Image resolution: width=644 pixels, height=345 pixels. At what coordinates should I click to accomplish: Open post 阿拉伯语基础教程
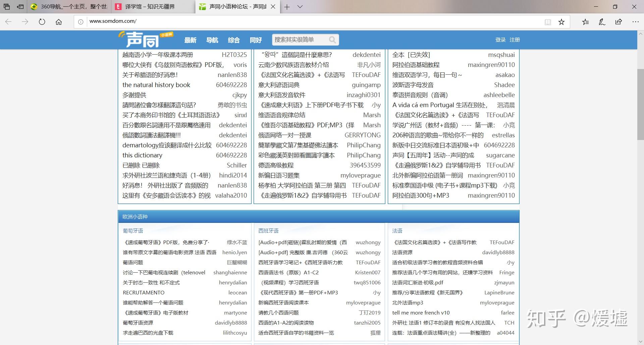(x=416, y=65)
